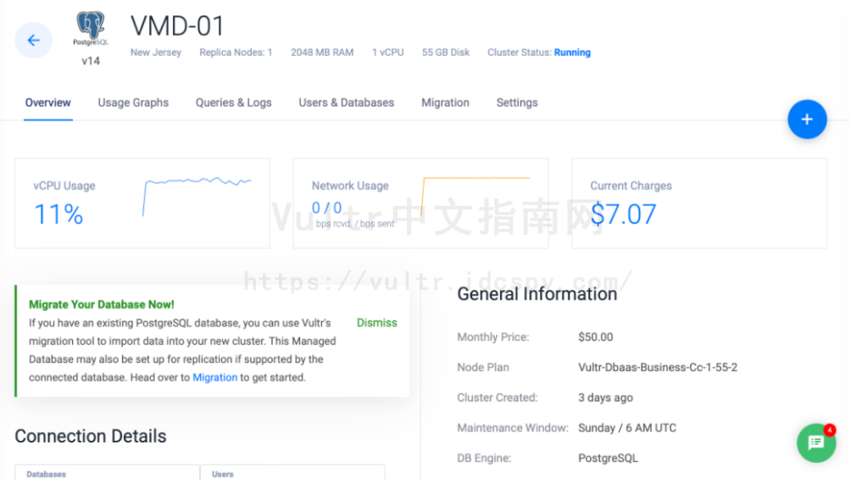Screen dimensions: 868x490
Task: Click the General Information heading
Action: click(x=537, y=294)
